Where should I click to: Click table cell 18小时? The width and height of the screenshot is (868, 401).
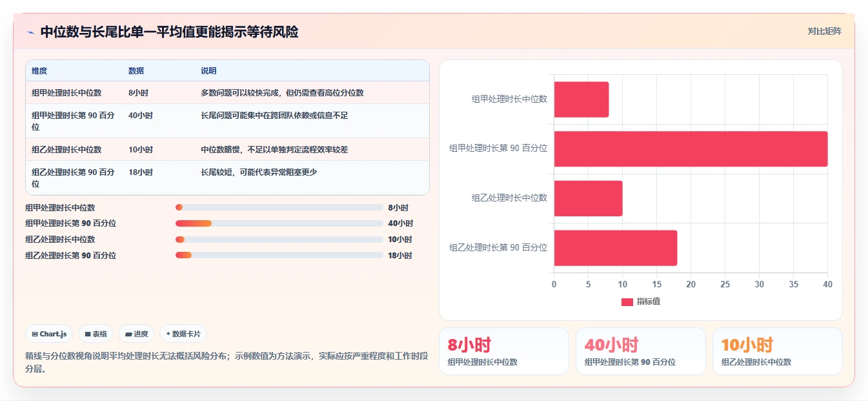[x=141, y=172]
